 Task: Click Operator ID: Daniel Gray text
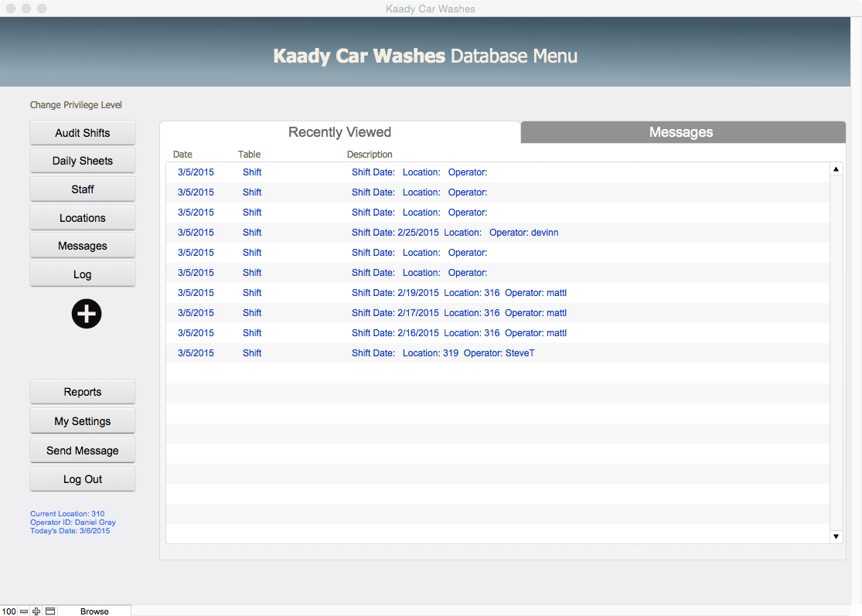73,522
